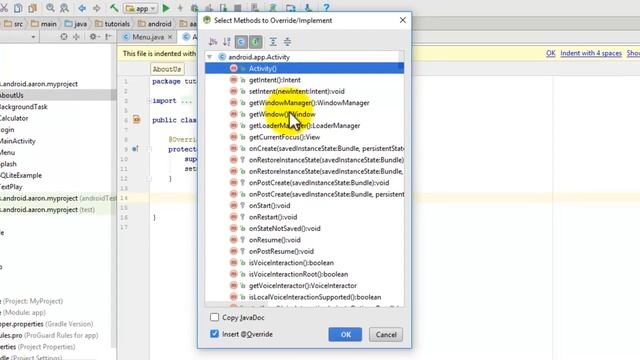Click the Paste icon in the main toolbar
The image size is (640, 360).
click(x=32, y=8)
